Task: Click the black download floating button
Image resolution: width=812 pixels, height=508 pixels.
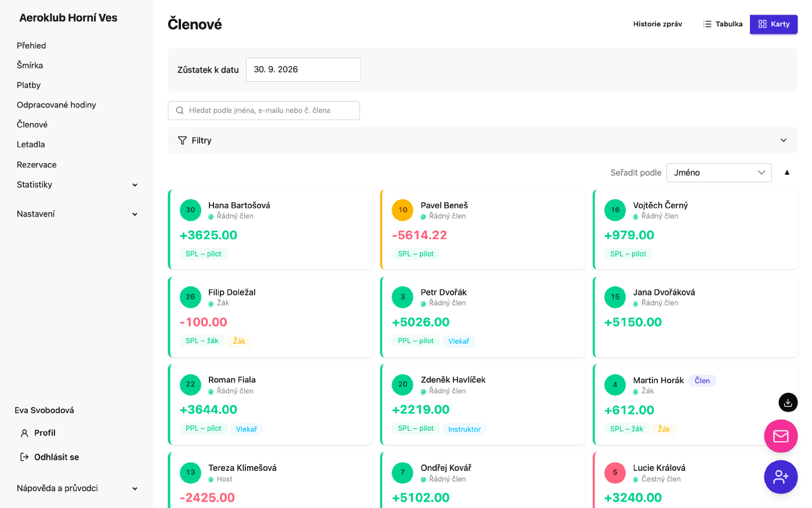Action: (788, 402)
